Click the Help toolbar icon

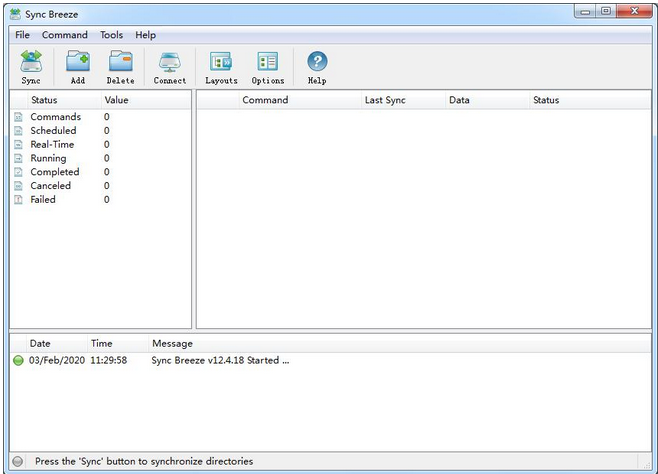tap(317, 63)
